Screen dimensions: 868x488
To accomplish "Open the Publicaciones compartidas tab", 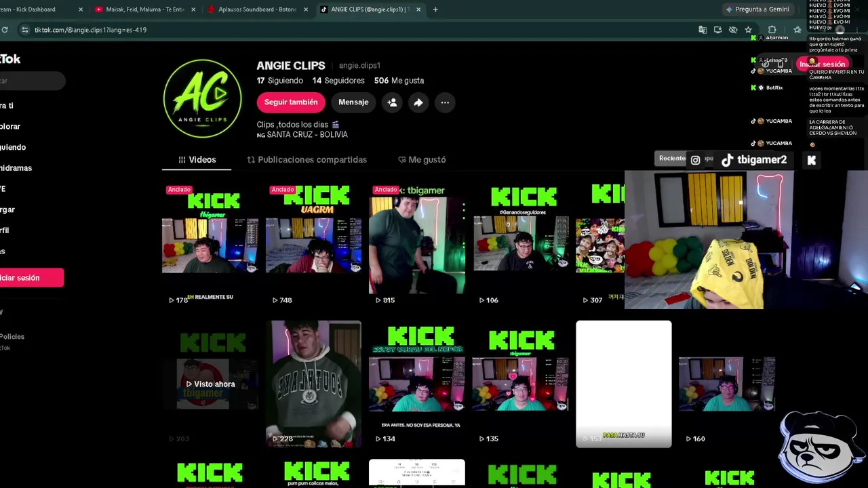I will coord(307,160).
